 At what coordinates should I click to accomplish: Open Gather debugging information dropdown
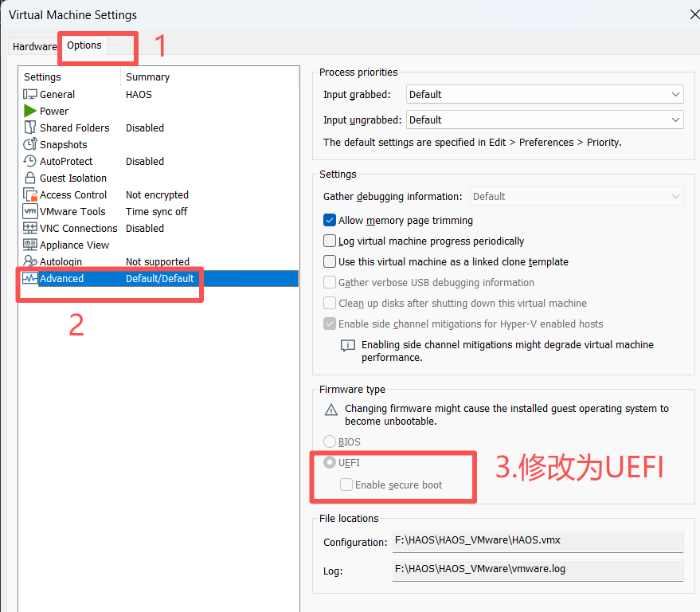pyautogui.click(x=577, y=196)
